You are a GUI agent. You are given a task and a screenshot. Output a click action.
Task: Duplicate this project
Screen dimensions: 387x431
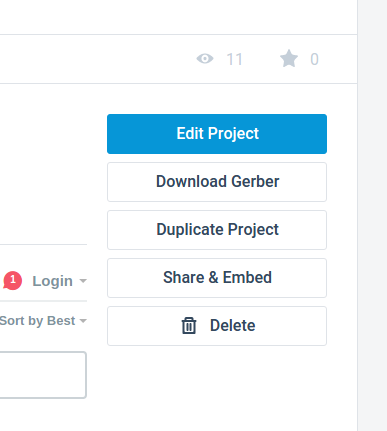point(217,230)
